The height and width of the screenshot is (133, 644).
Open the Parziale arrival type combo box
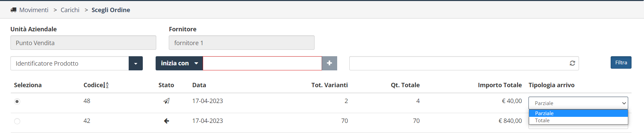[x=578, y=103]
